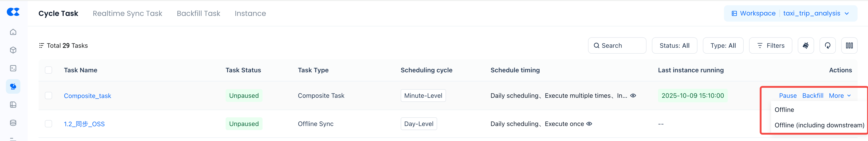The height and width of the screenshot is (141, 868).
Task: Click the database icon in sidebar
Action: [13, 123]
